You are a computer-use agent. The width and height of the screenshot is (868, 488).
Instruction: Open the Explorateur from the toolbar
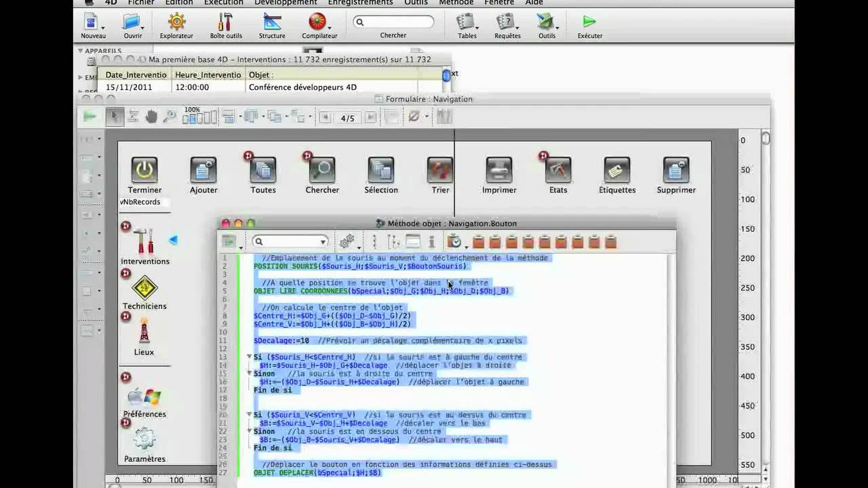(x=176, y=22)
